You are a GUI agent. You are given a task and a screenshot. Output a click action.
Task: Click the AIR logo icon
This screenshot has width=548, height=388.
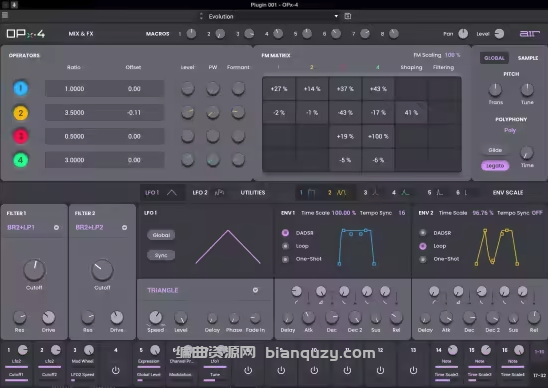[529, 34]
